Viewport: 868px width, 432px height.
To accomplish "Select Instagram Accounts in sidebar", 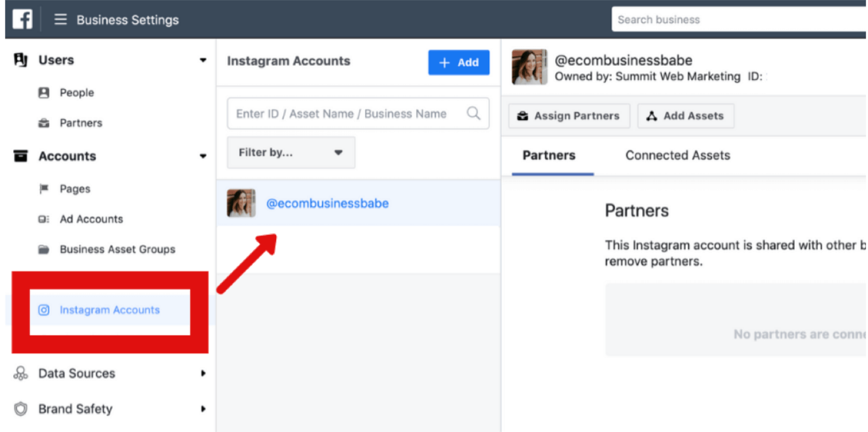I will pos(110,310).
